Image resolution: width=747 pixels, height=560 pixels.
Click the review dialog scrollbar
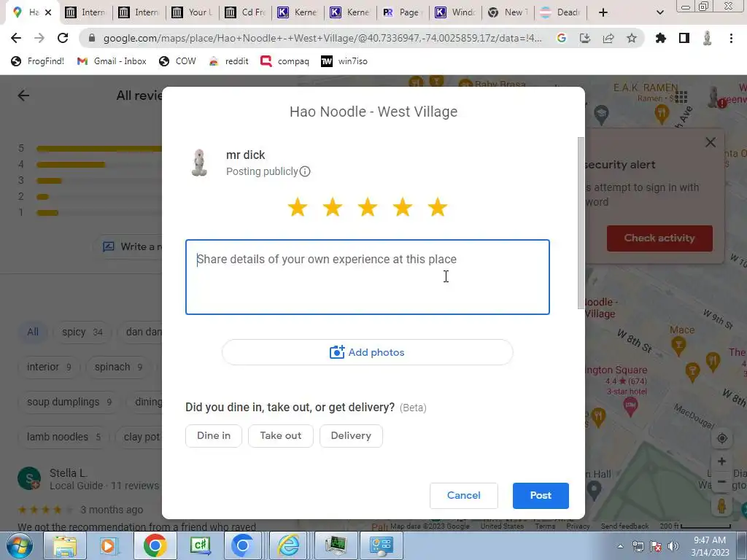tap(581, 223)
